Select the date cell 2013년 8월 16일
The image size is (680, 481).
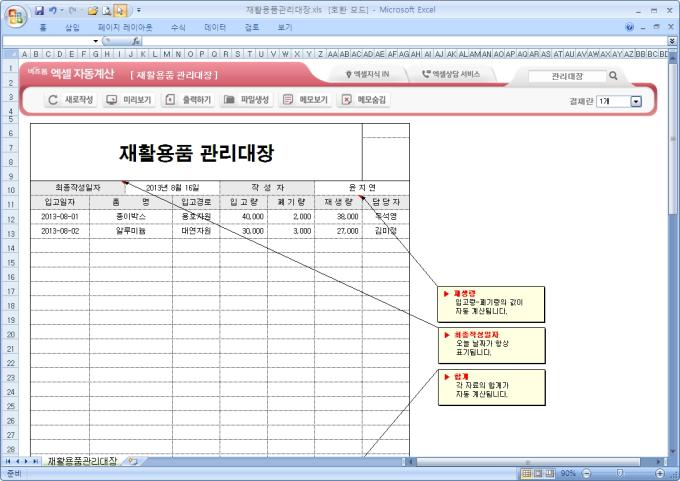point(173,188)
